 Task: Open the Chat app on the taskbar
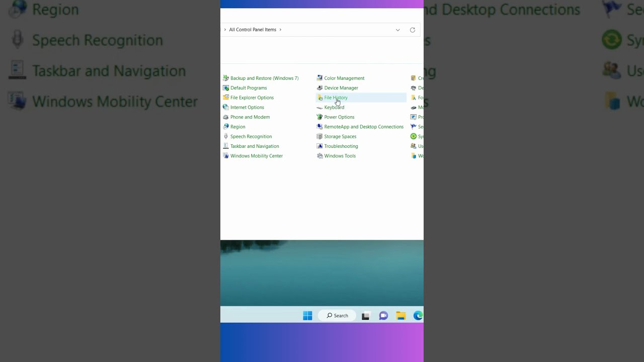pos(383,316)
